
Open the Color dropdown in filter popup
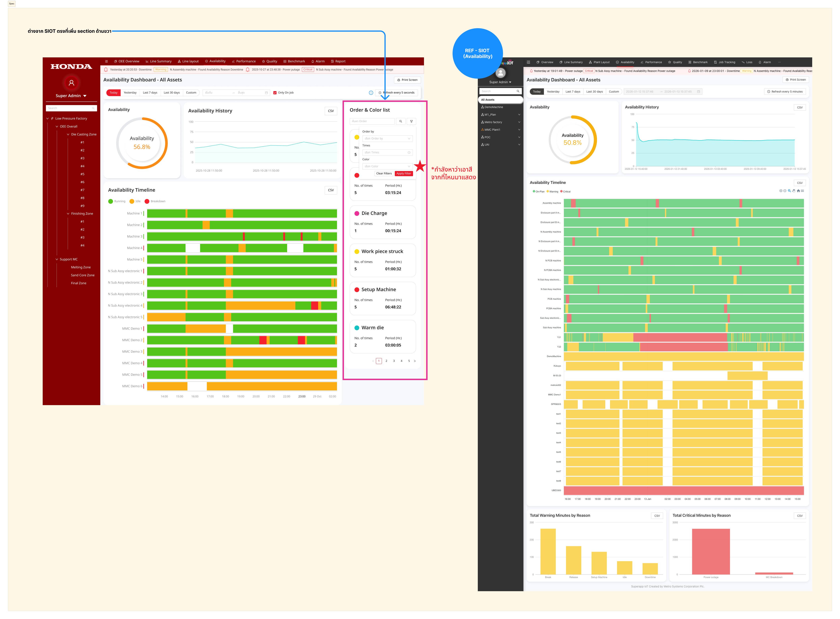coord(387,166)
